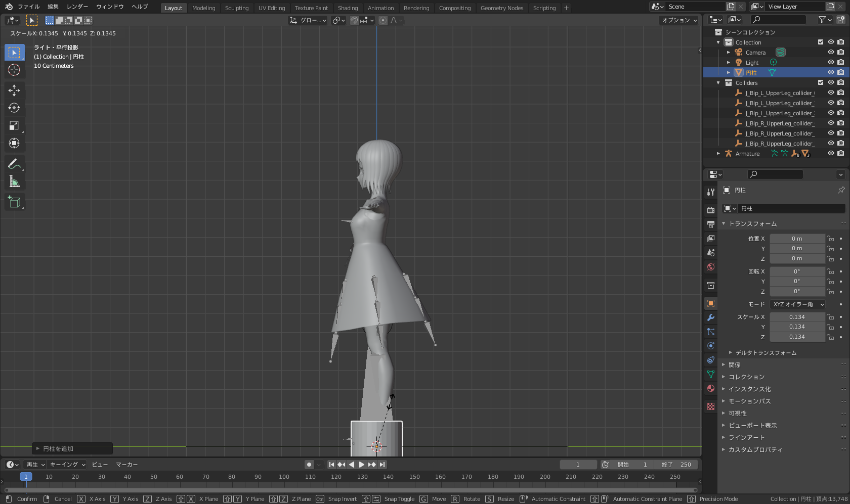The height and width of the screenshot is (504, 850).
Task: Collapse the Collection tree item
Action: (718, 42)
